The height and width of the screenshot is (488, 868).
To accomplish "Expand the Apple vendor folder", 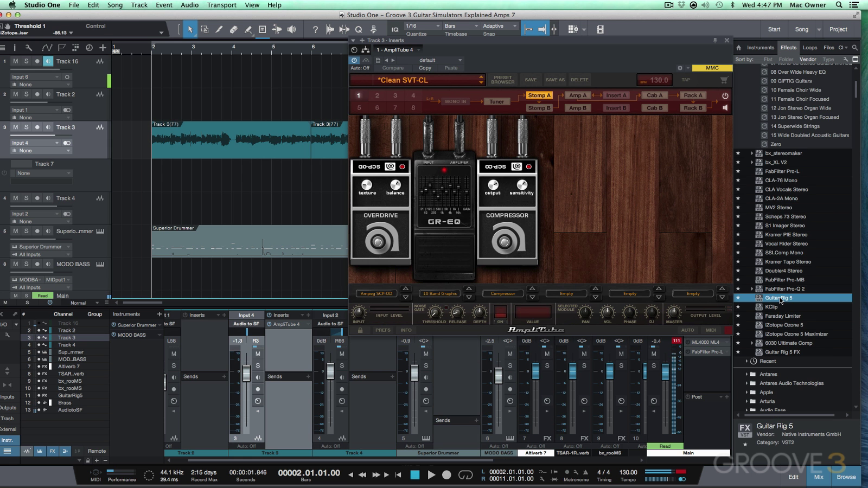I will click(x=746, y=393).
